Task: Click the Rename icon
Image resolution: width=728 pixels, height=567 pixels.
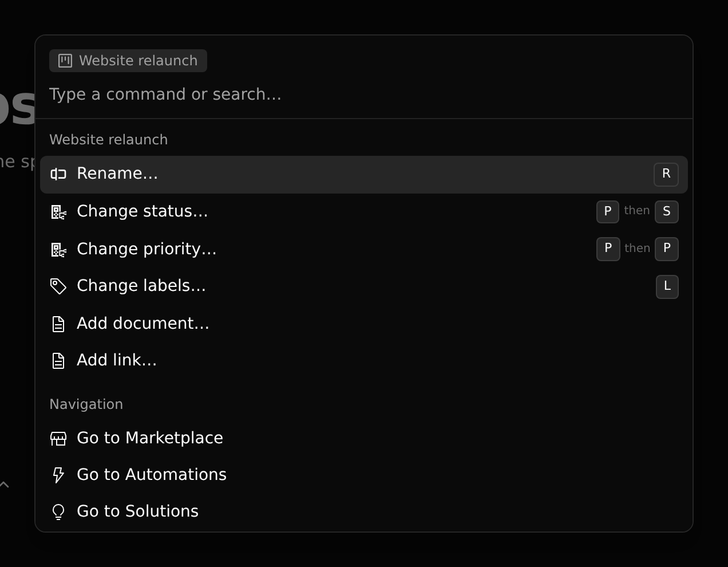Action: [x=58, y=174]
